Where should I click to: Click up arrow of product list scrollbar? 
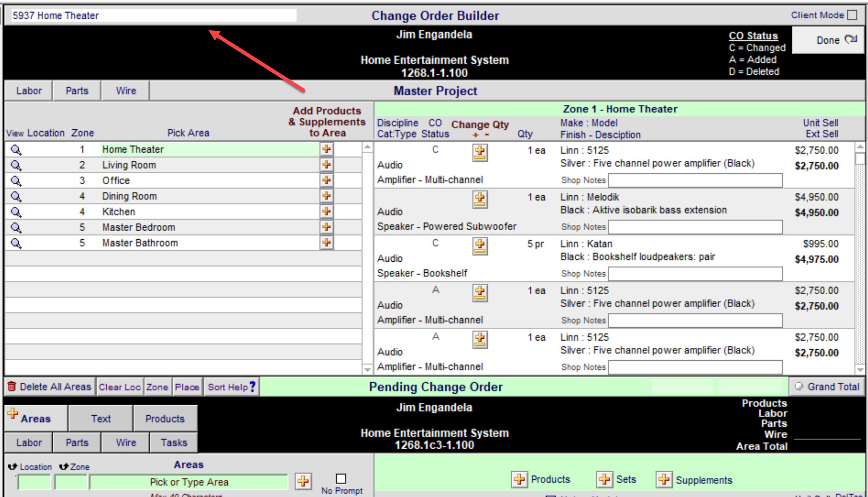[x=860, y=147]
